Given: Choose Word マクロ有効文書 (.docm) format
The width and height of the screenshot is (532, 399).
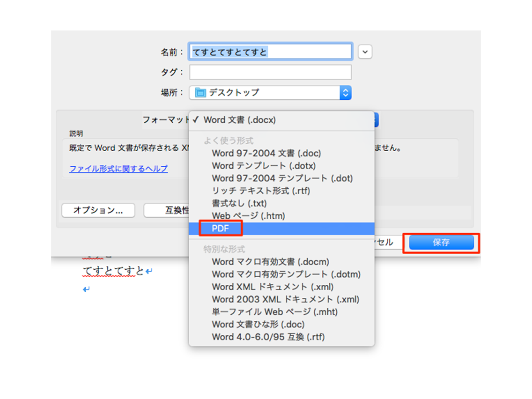Looking at the screenshot, I should (281, 262).
